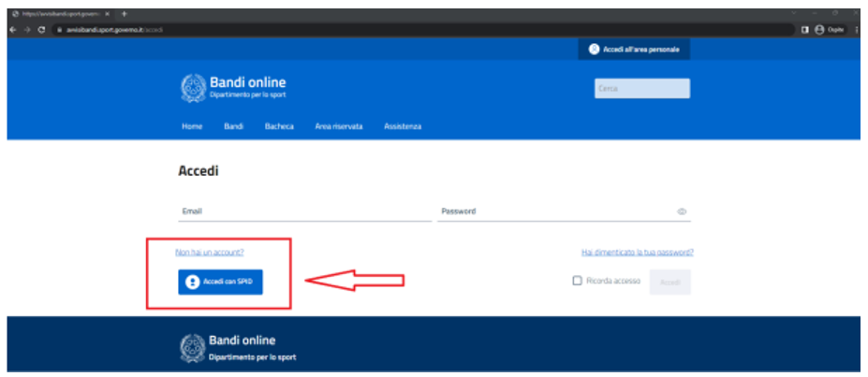Screen dimensions: 868x377
Task: Click the Bandi online emblem logo in header
Action: click(192, 89)
